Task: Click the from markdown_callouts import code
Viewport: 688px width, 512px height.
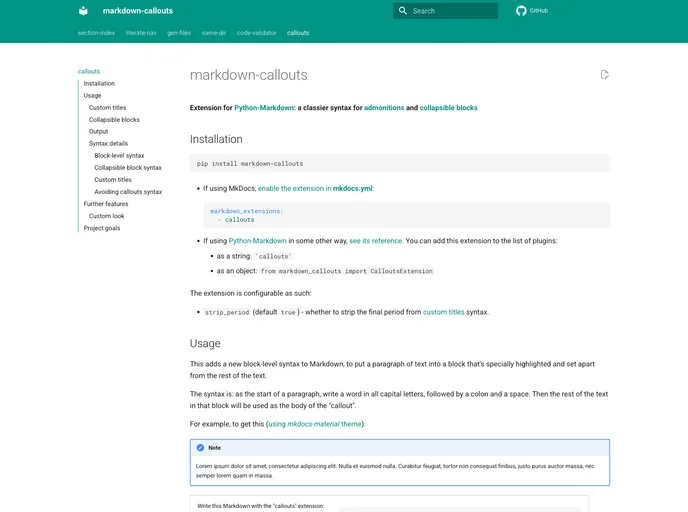Action: point(347,271)
